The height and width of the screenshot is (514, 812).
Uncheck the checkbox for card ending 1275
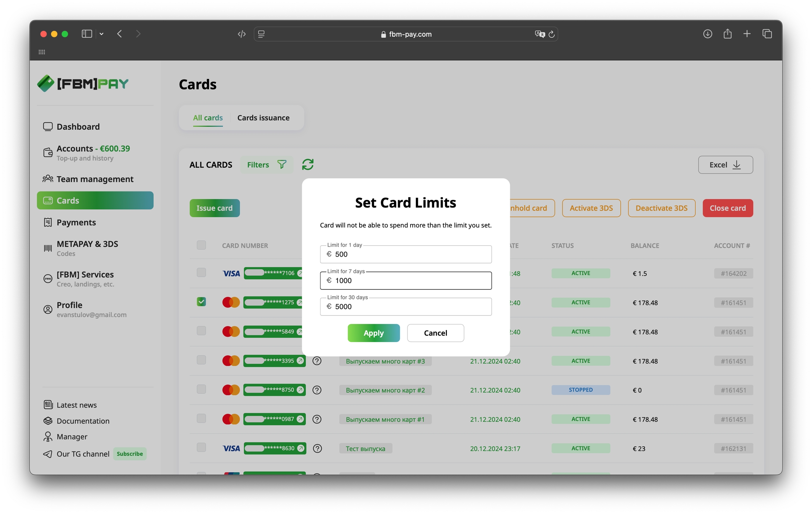201,302
